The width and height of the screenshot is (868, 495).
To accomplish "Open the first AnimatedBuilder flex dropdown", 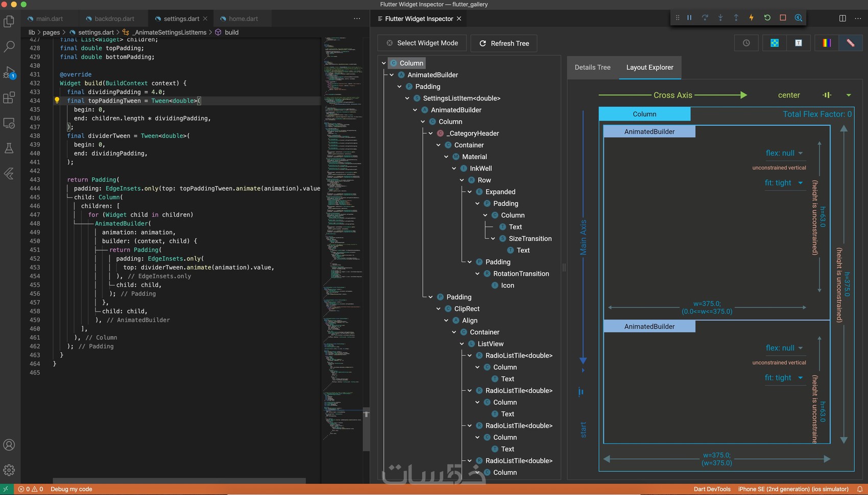I will click(x=784, y=153).
